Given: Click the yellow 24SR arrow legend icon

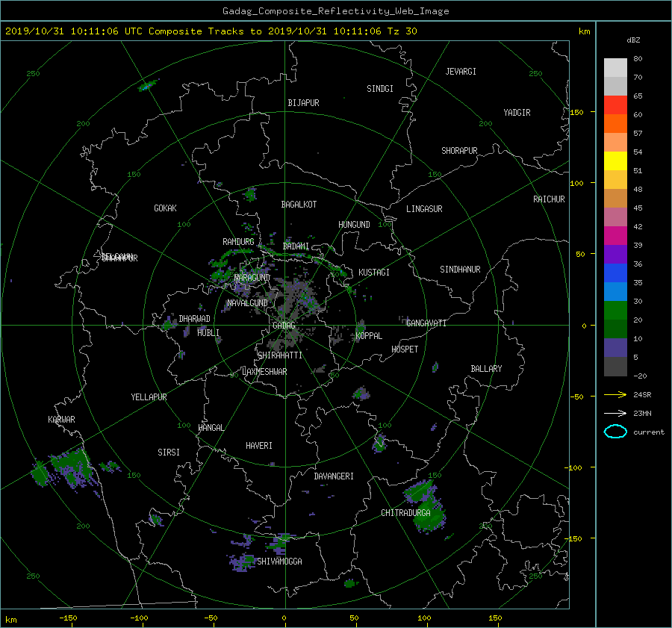Looking at the screenshot, I should 615,394.
